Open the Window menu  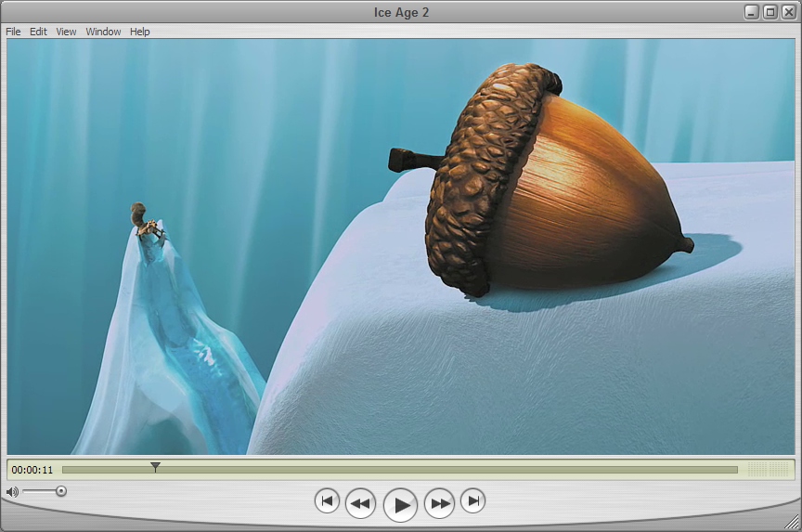tap(103, 32)
